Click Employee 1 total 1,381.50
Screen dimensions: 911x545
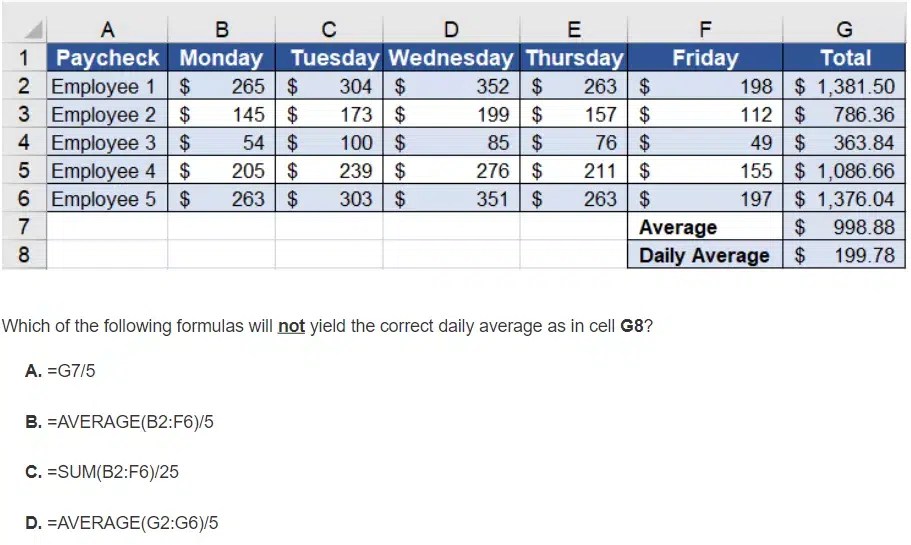click(x=844, y=86)
